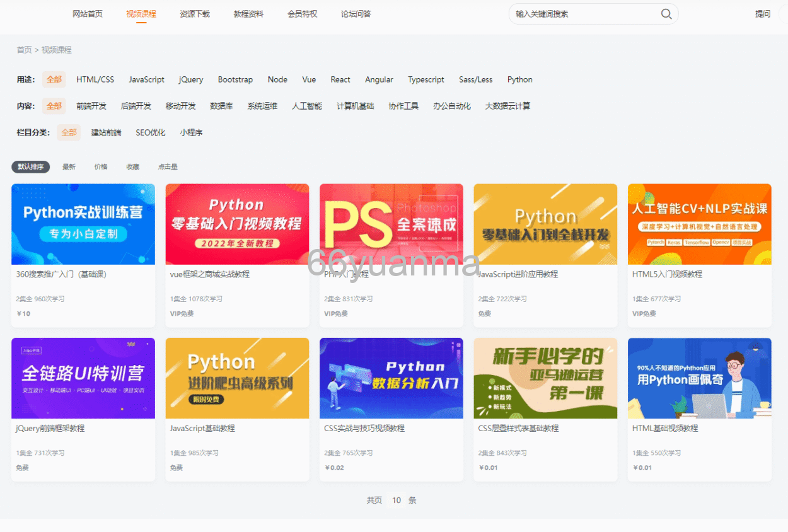
Task: Filter content by 人工智能
Action: tap(307, 106)
